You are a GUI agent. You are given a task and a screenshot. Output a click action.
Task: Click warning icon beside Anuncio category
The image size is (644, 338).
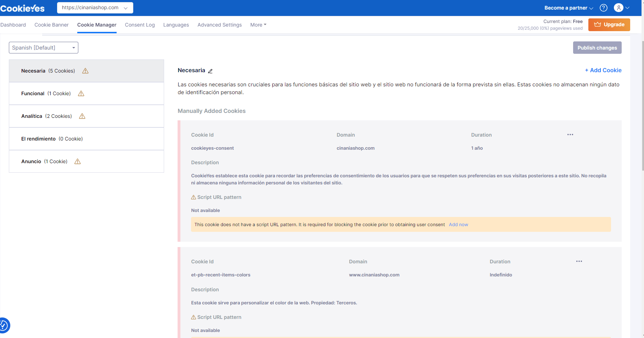coord(78,161)
